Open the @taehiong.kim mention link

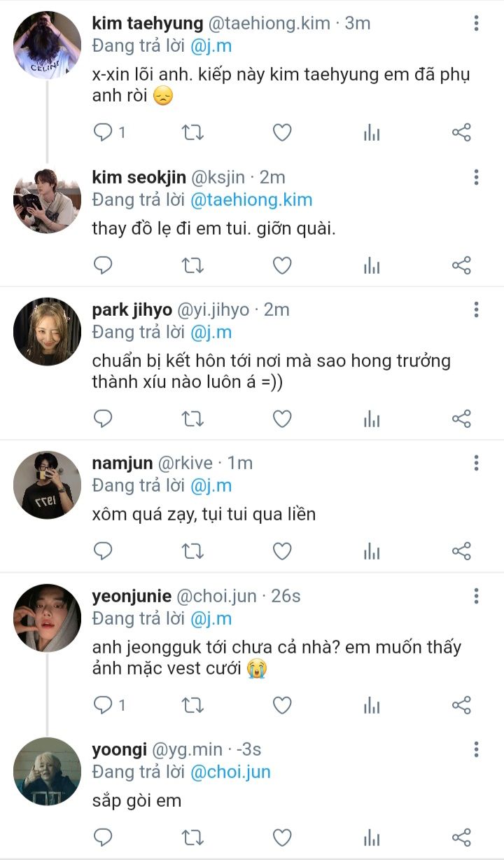(x=251, y=200)
